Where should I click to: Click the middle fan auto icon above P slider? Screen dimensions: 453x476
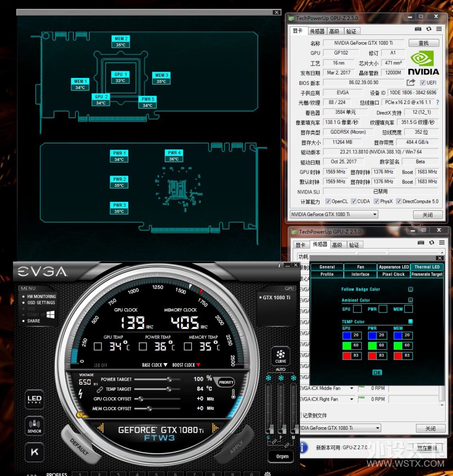coord(281,378)
